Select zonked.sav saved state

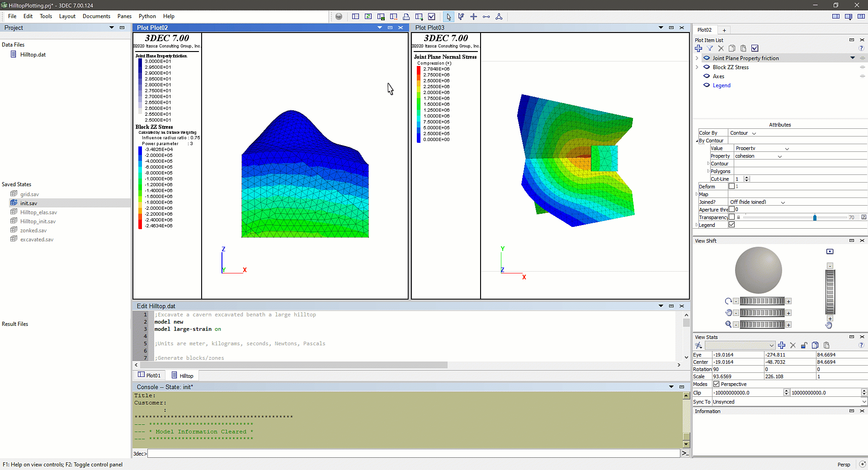click(x=33, y=230)
